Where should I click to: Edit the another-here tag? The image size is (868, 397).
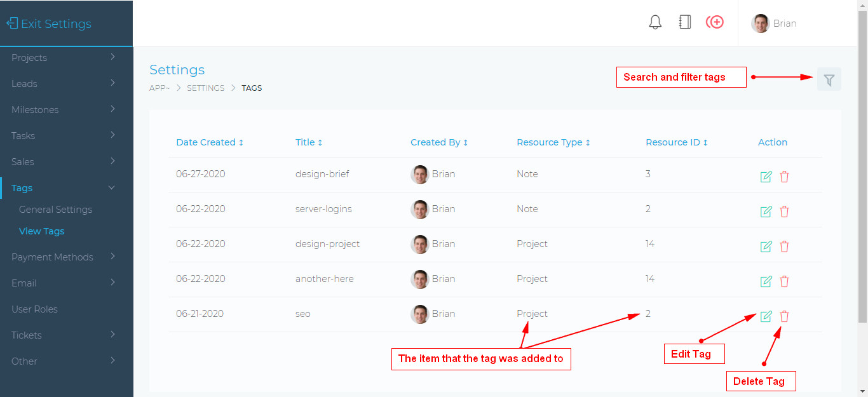coord(766,281)
